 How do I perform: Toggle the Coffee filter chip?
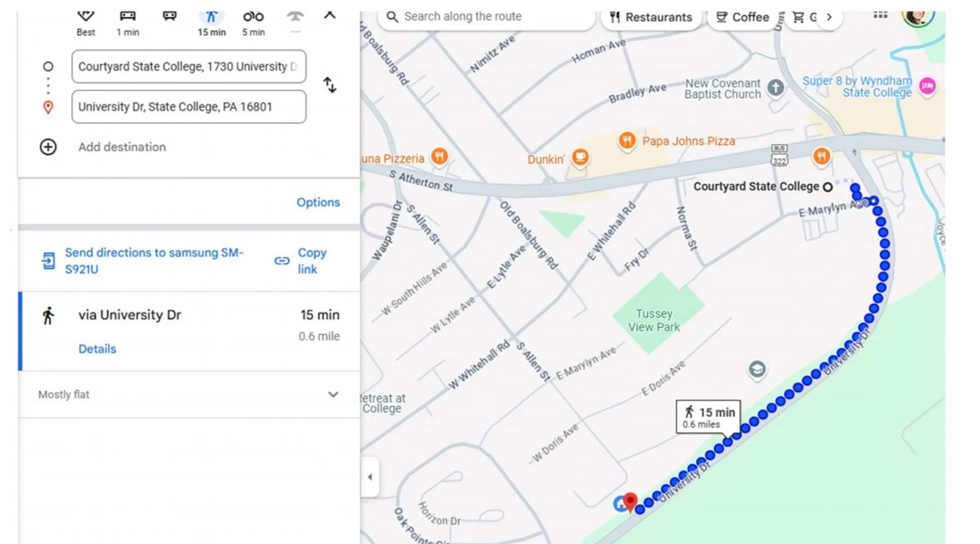point(743,17)
